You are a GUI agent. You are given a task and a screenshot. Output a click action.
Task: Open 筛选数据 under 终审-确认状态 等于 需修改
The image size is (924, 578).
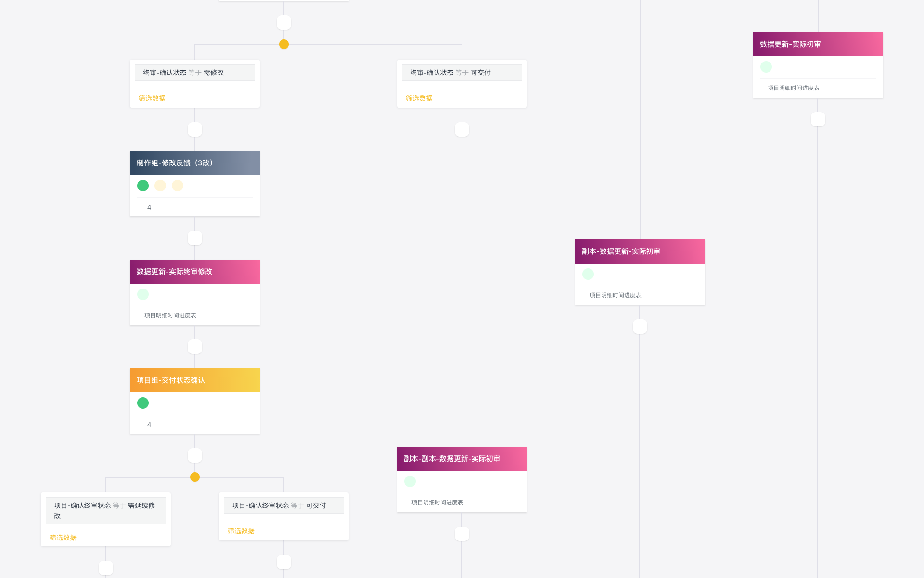pyautogui.click(x=152, y=98)
